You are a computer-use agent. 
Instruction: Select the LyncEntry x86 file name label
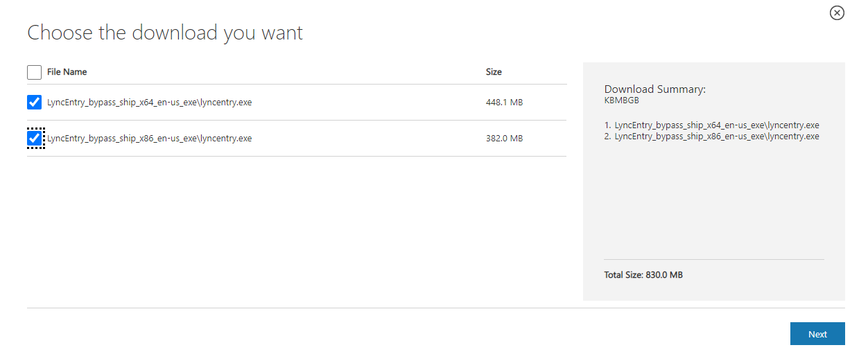149,139
